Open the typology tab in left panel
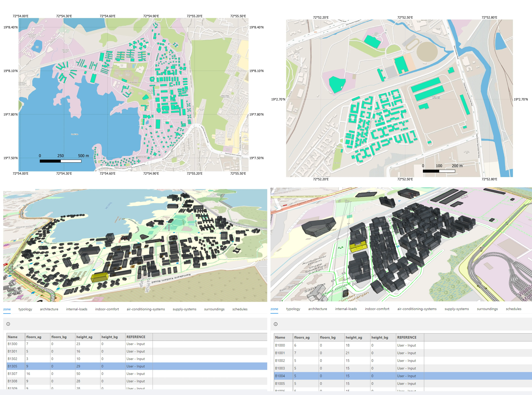Viewport: 532px width, 395px height. [x=25, y=309]
